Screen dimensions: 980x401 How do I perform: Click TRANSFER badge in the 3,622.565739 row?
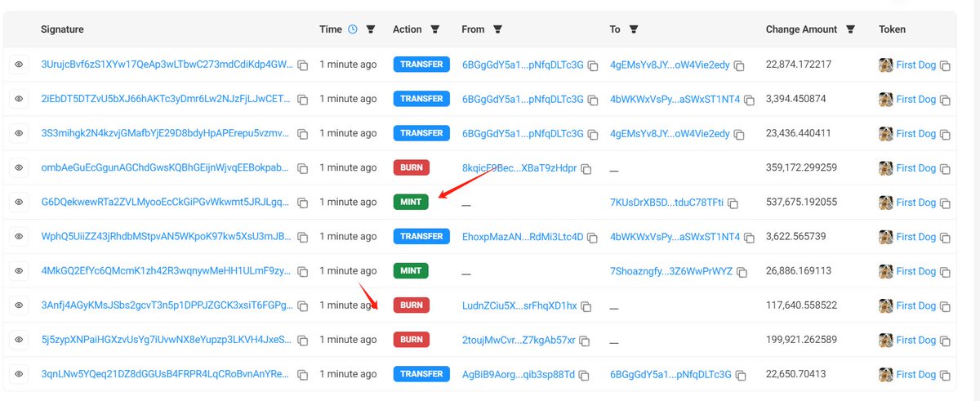tap(421, 237)
